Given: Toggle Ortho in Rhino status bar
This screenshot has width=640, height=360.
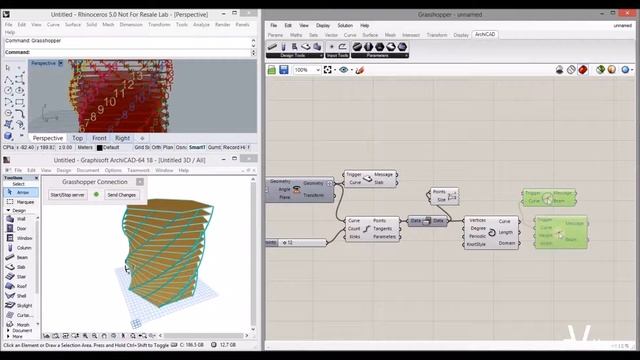Looking at the screenshot, I should pyautogui.click(x=156, y=147).
